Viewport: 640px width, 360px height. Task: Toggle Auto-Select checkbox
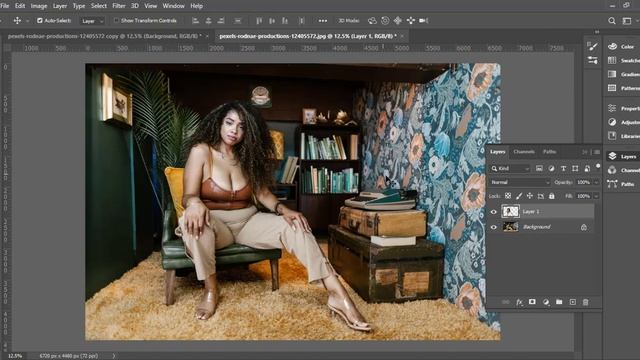click(x=40, y=20)
